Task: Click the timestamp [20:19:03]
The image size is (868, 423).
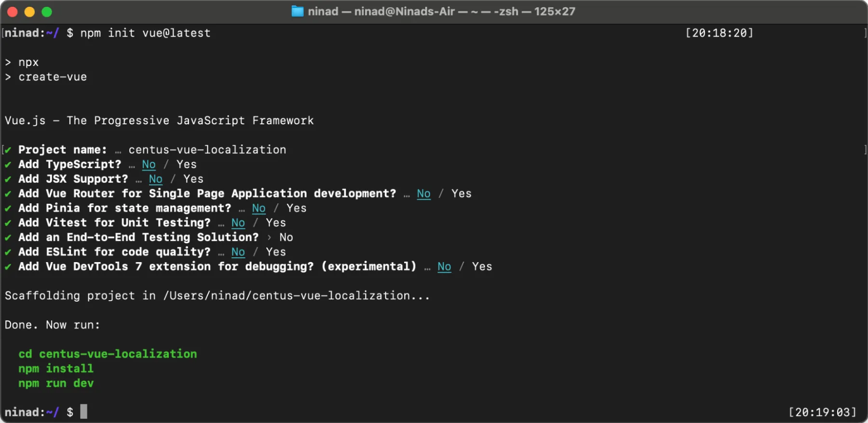Action: (x=823, y=412)
